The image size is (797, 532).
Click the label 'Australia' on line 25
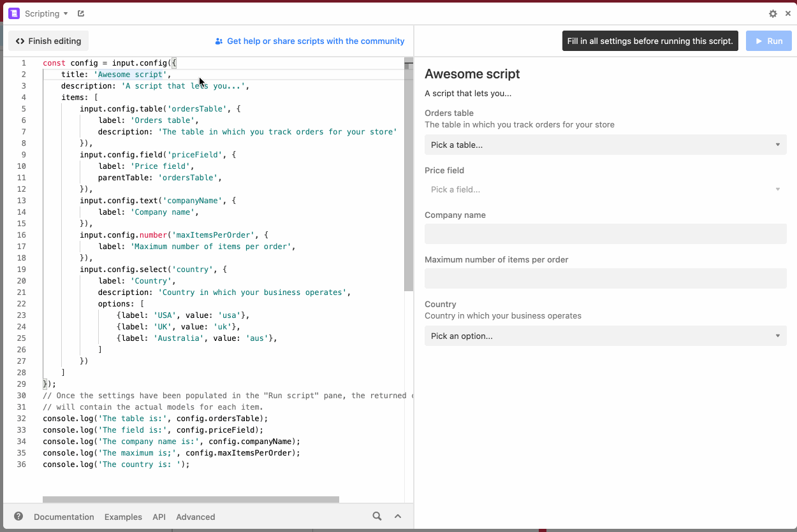click(x=177, y=338)
